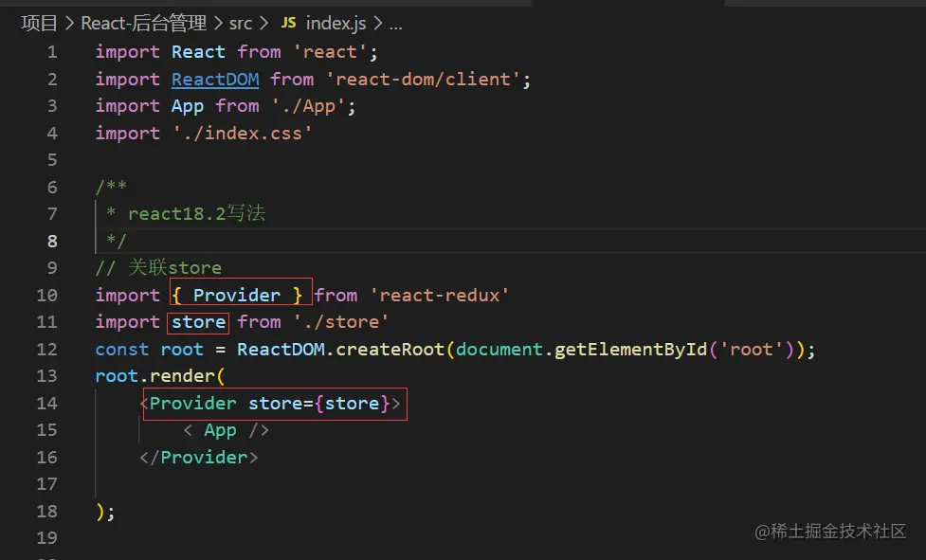The image size is (926, 560).
Task: Click the 'react-redux' string
Action: [440, 295]
